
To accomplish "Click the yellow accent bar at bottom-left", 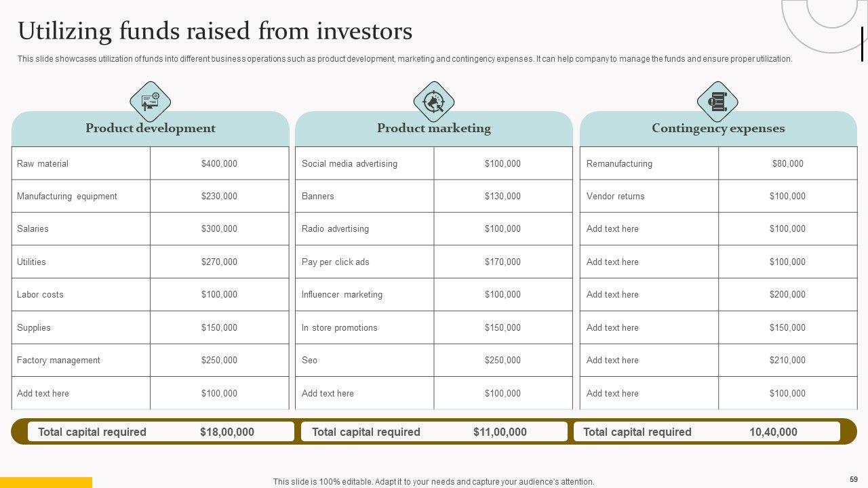I will [x=45, y=483].
